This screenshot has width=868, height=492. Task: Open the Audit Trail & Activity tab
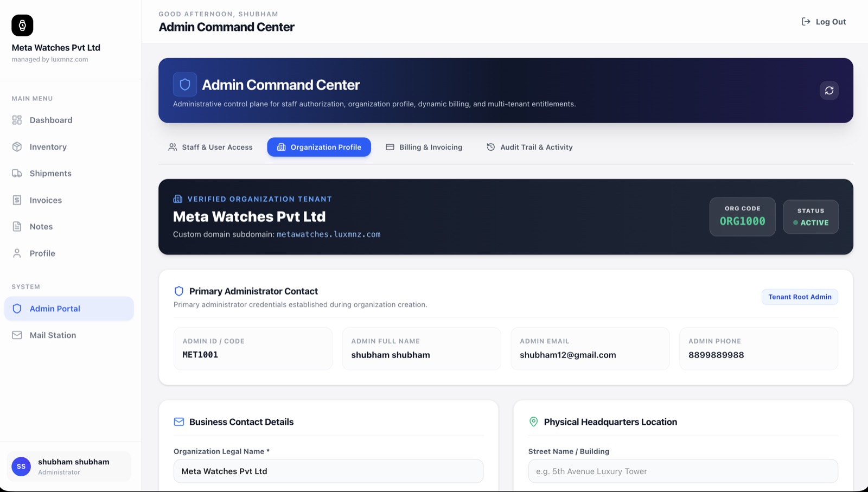pos(529,147)
